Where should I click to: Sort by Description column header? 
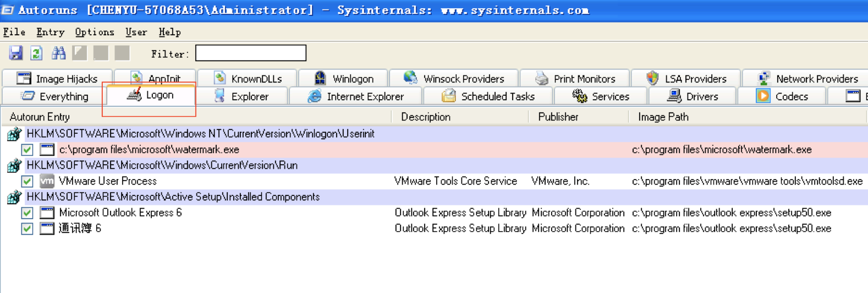point(460,117)
